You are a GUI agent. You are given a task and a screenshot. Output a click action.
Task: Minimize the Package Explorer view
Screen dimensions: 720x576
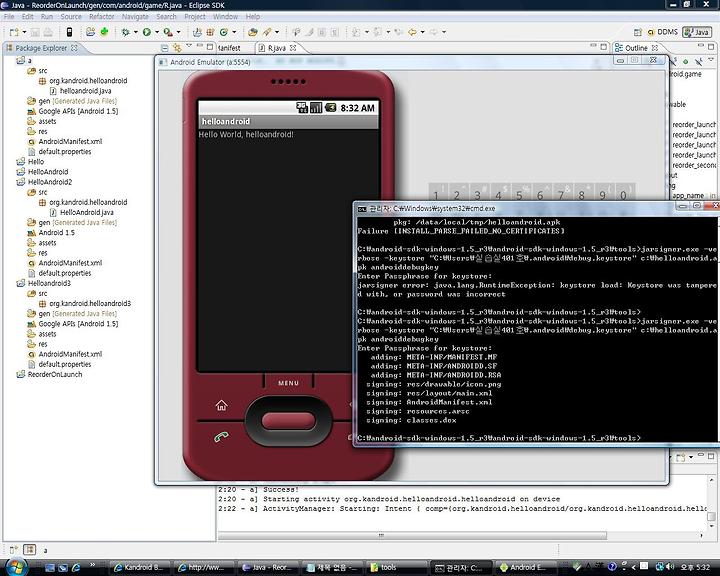(x=200, y=46)
